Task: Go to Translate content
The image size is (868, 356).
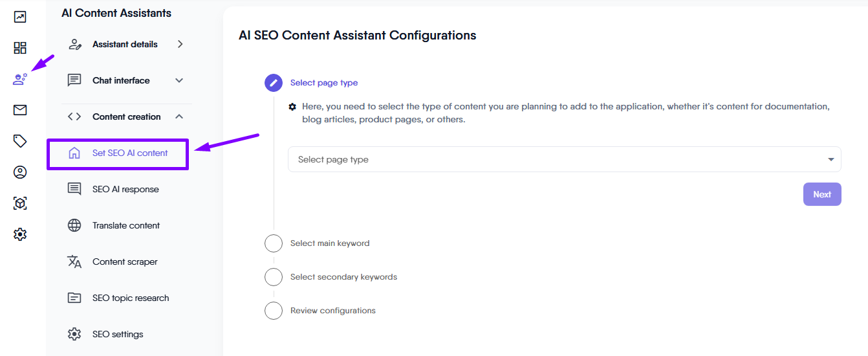Action: coord(125,226)
